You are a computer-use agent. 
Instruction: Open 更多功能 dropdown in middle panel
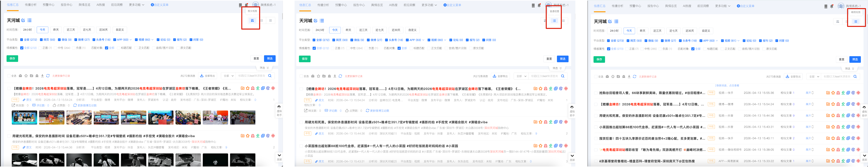point(429,5)
